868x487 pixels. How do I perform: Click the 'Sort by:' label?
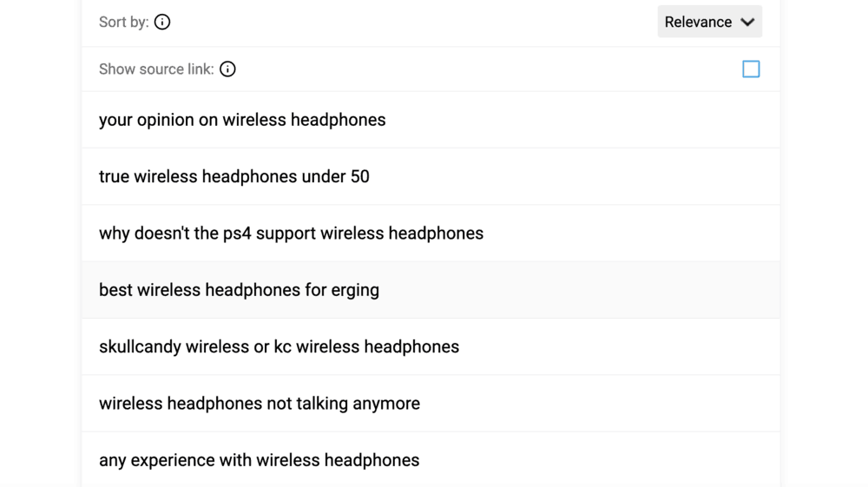123,23
